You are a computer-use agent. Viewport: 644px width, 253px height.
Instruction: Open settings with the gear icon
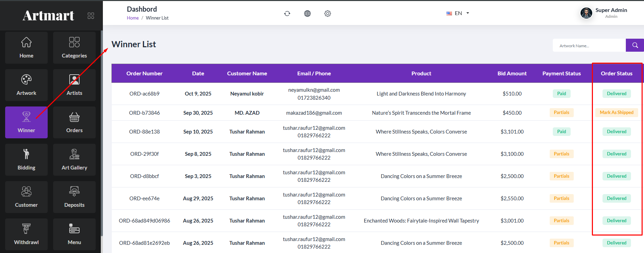[327, 13]
